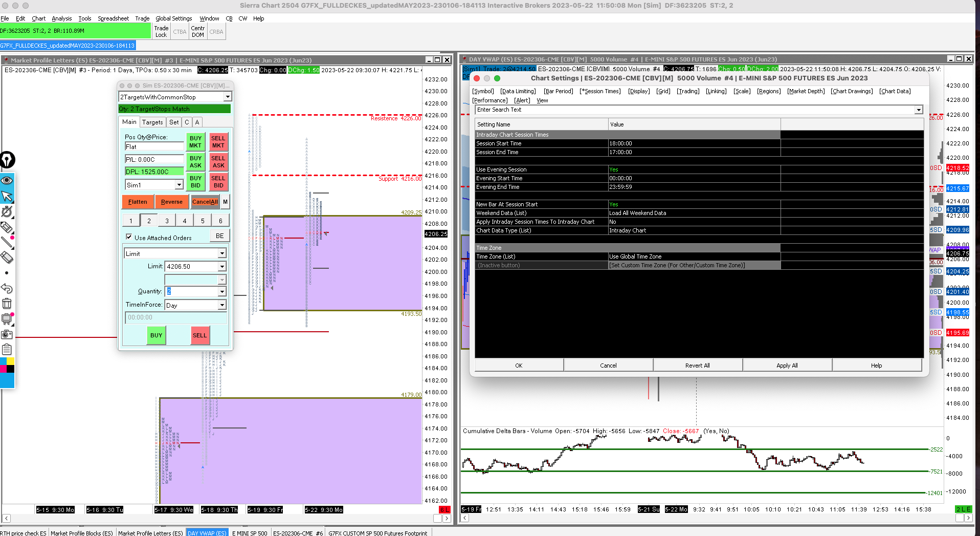The image size is (980, 536).
Task: Open the Quantity dropdown arrow
Action: coord(222,291)
